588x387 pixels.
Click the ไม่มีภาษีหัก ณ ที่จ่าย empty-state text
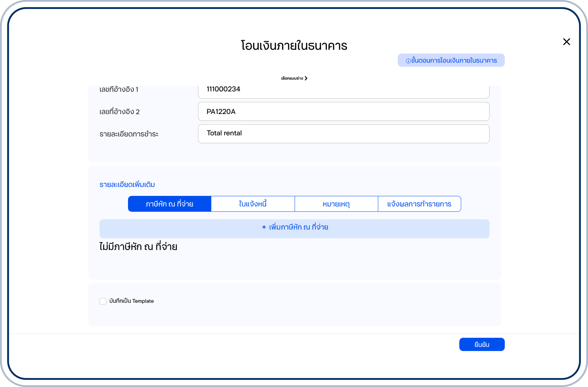[138, 247]
